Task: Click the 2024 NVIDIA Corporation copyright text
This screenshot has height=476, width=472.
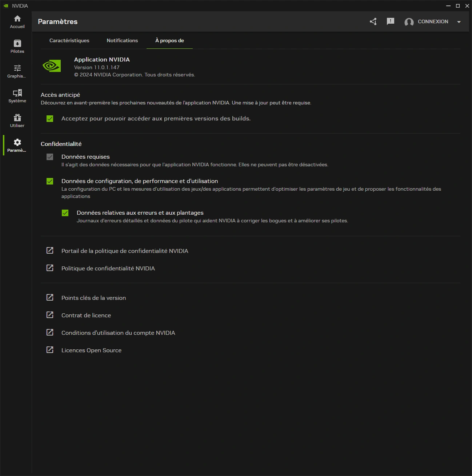Action: point(135,75)
